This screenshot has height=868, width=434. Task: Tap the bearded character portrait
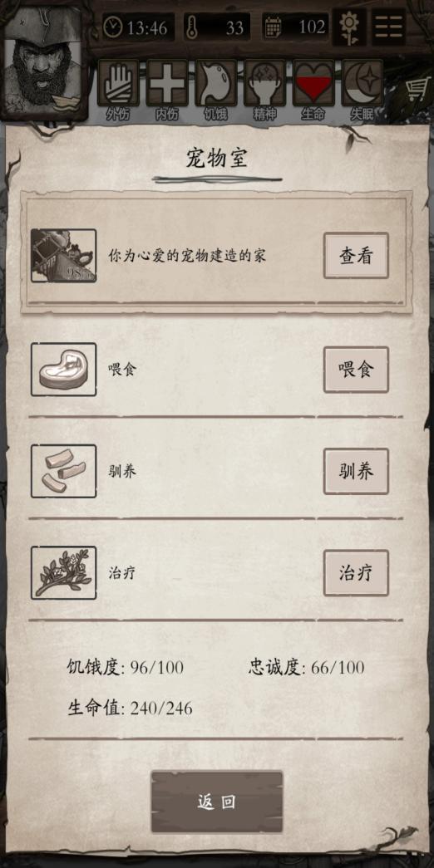(x=43, y=60)
